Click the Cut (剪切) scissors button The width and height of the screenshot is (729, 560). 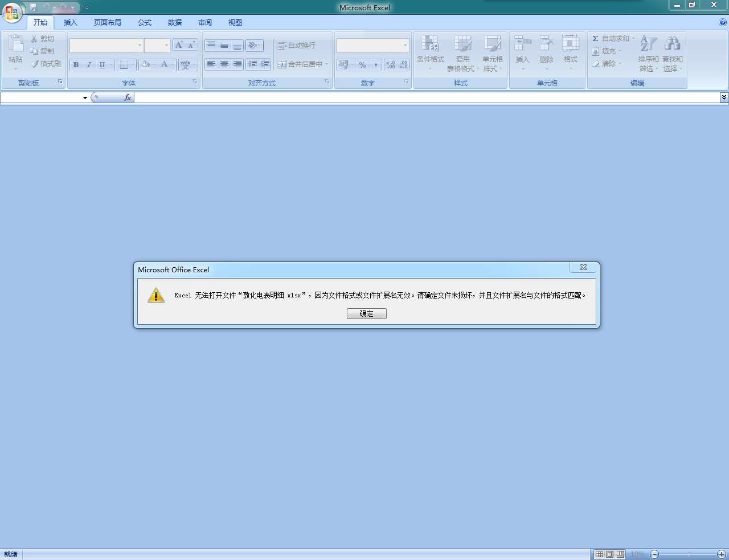pos(43,39)
